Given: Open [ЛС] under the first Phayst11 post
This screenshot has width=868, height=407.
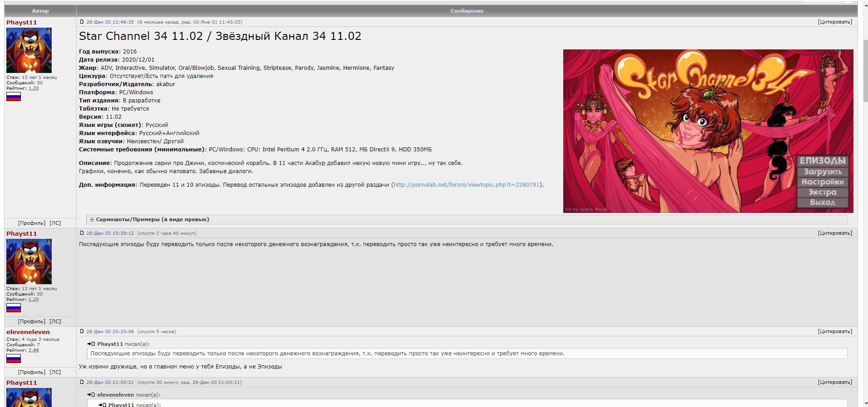Looking at the screenshot, I should [55, 223].
